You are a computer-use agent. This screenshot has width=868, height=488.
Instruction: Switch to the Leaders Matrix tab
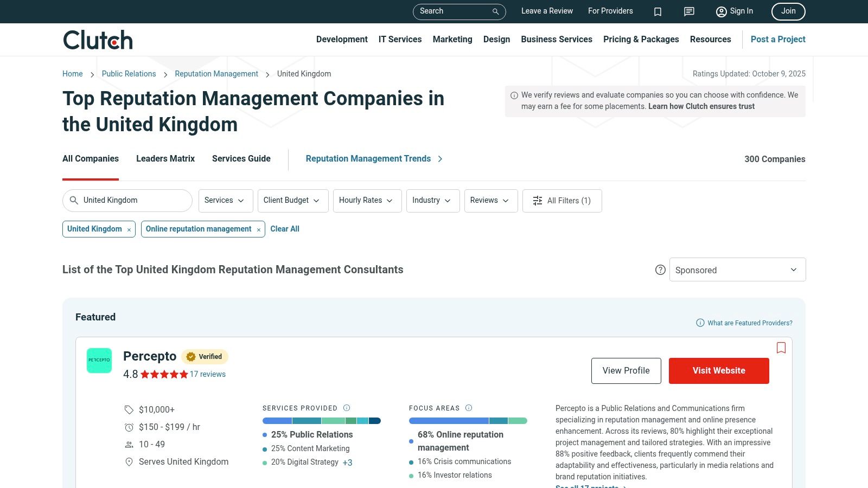(x=165, y=159)
